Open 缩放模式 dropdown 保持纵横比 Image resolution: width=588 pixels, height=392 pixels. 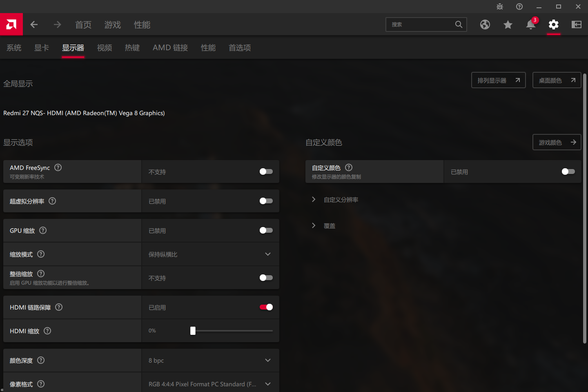[211, 254]
